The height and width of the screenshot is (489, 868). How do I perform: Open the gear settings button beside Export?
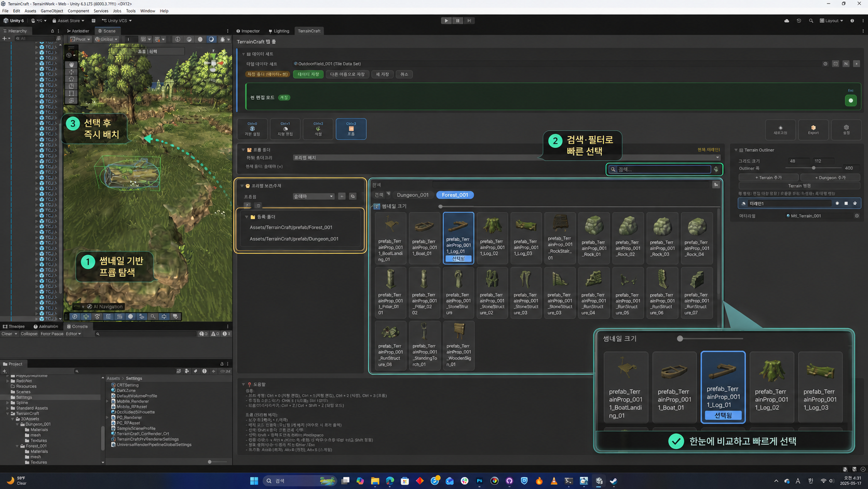(x=846, y=129)
